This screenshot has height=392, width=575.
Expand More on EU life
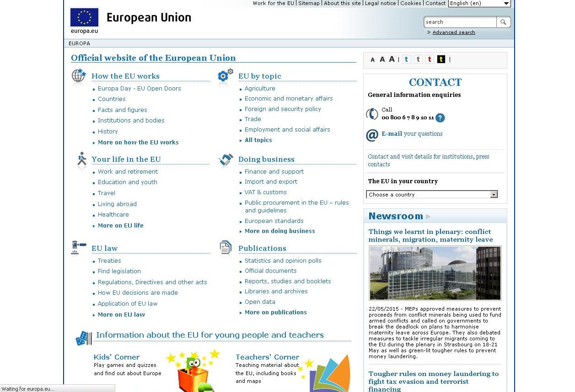[x=120, y=226]
